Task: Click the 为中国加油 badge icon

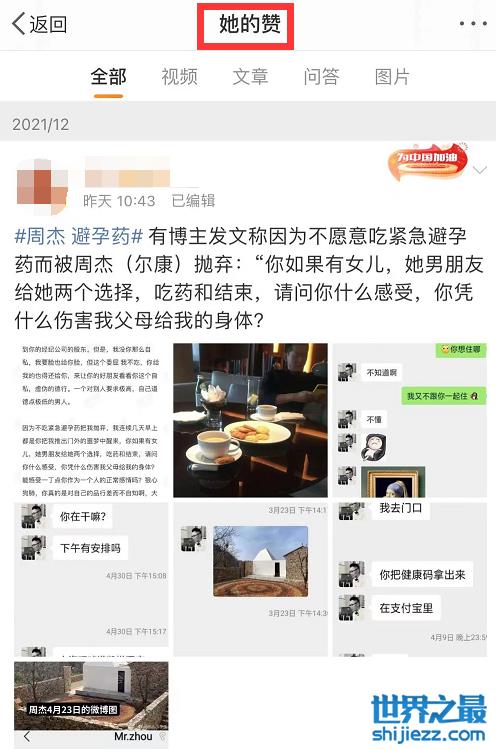Action: (x=428, y=162)
